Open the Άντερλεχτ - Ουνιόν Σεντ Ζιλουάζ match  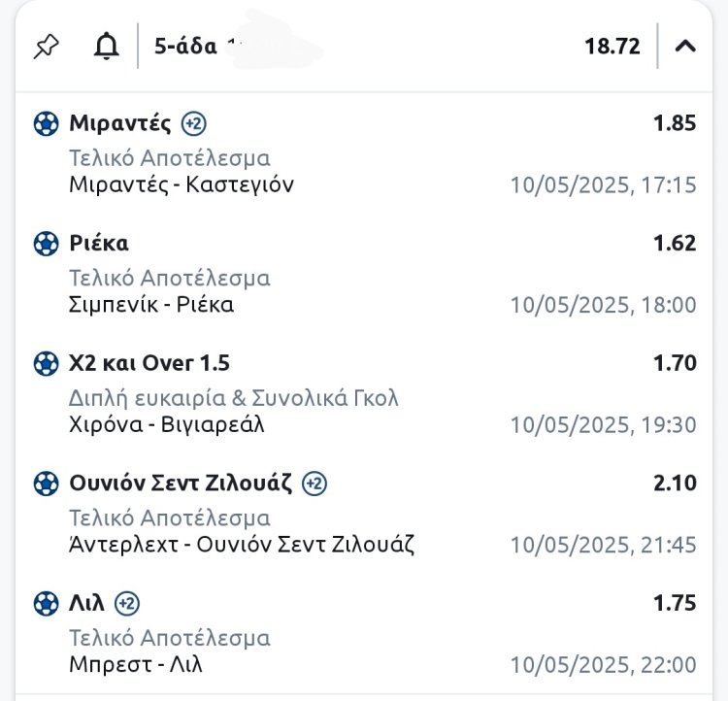coord(242,545)
